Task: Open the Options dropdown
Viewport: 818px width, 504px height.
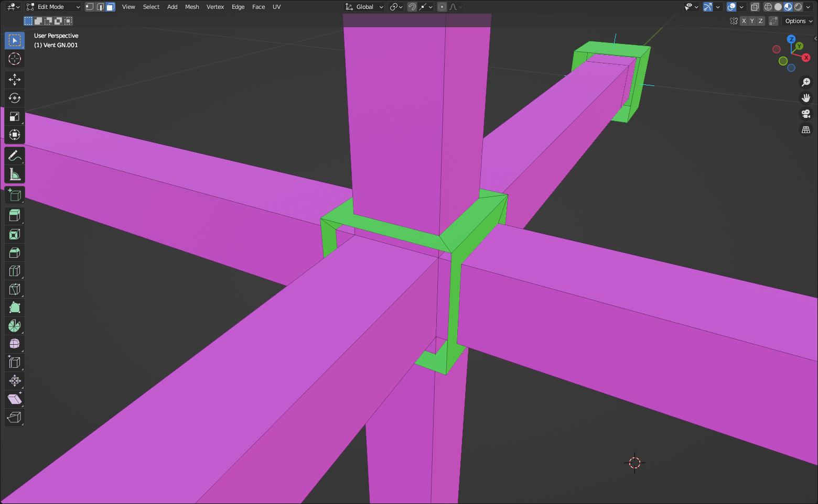Action: point(799,21)
